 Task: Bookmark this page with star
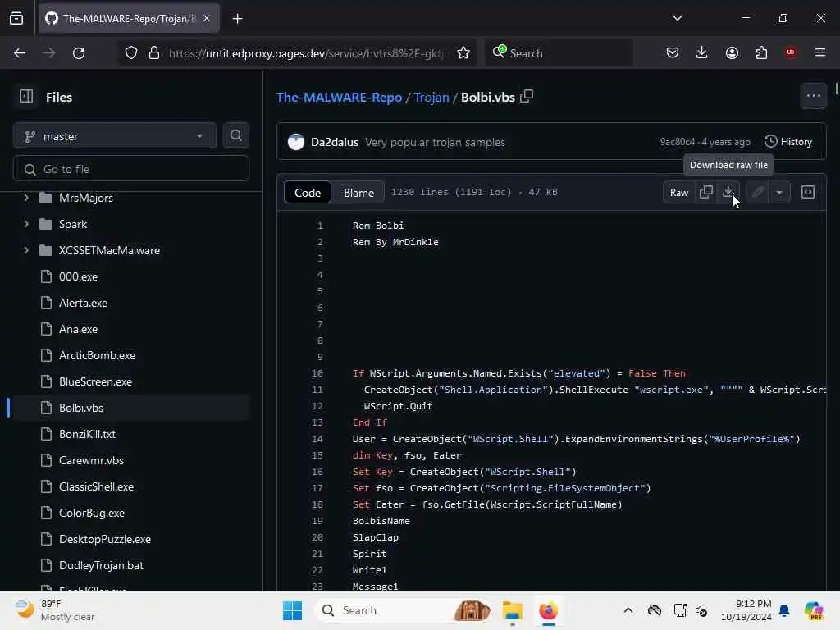click(463, 53)
